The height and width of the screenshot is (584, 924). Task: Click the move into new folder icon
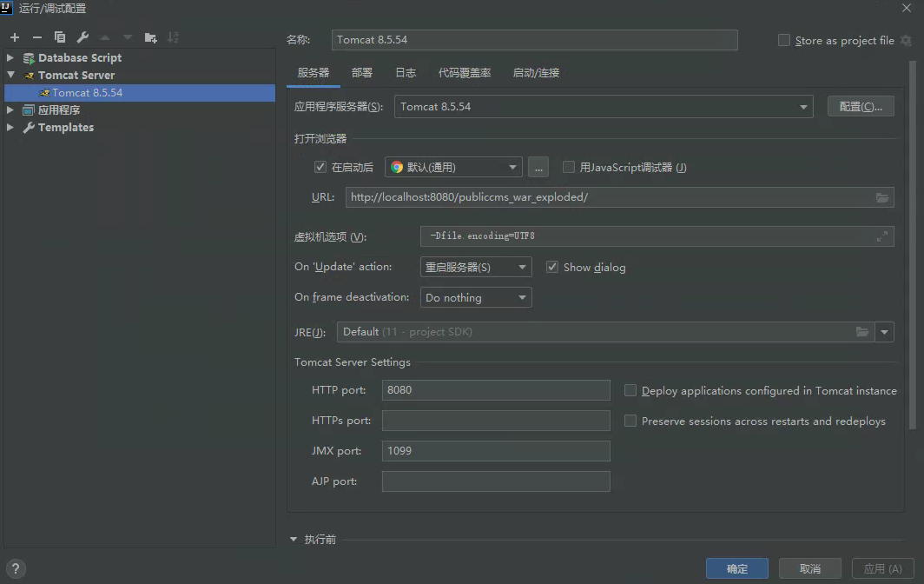(x=151, y=37)
